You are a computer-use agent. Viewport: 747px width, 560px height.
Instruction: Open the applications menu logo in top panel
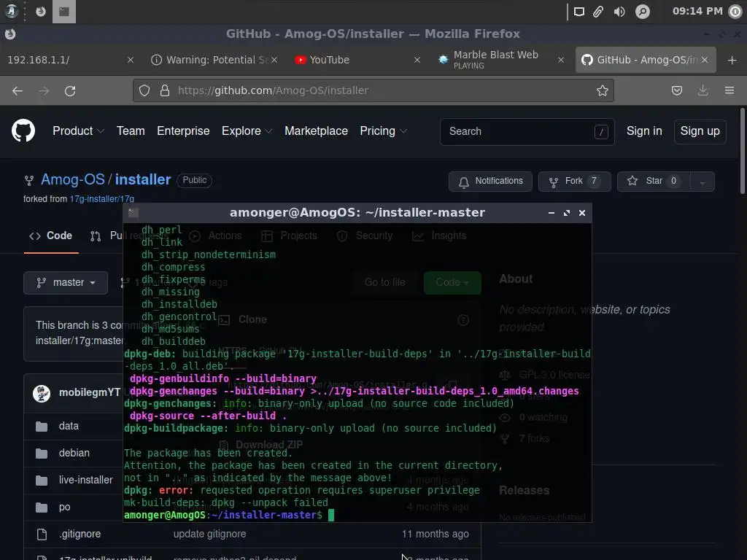coord(12,11)
